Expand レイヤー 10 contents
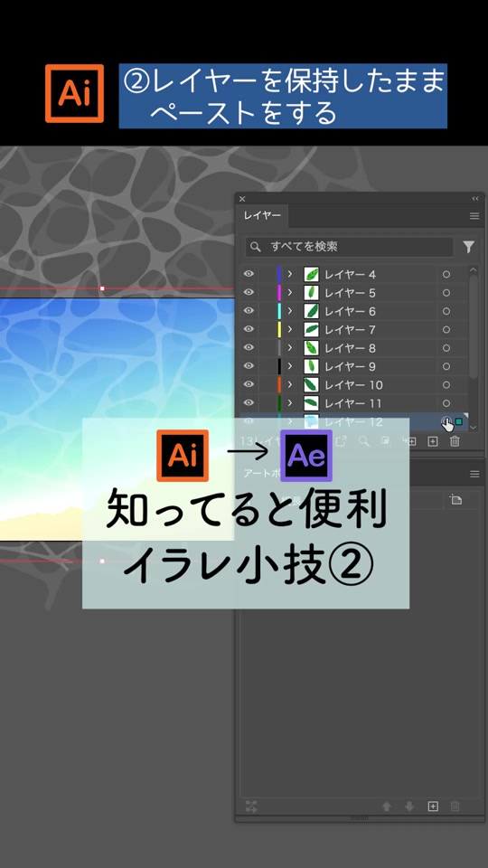 pos(290,384)
